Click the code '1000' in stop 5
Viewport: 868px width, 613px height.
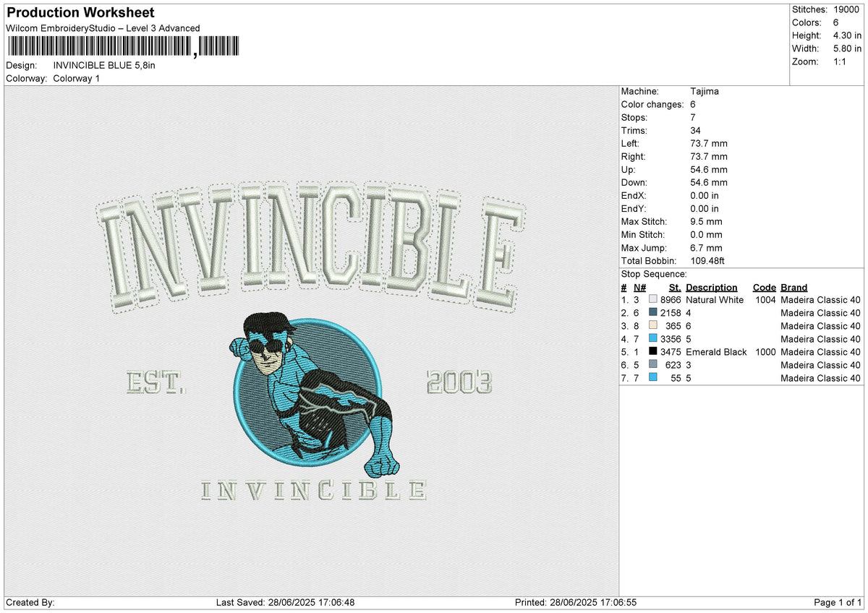765,351
